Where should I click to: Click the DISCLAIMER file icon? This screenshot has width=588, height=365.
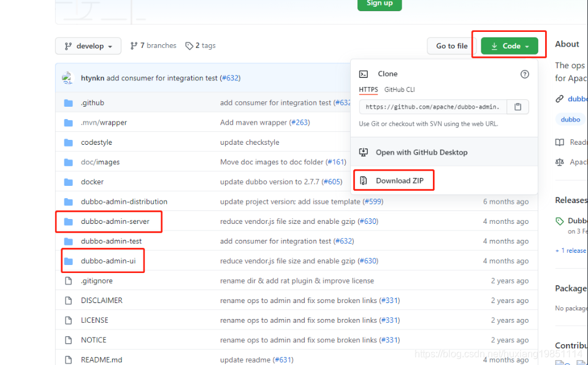(68, 300)
